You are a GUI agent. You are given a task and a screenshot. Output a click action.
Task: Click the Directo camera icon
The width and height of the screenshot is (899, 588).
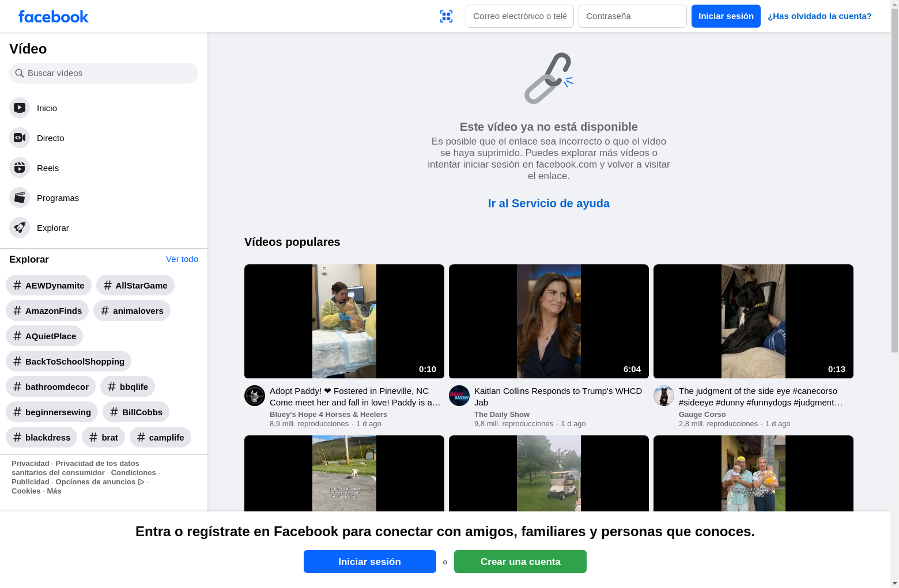pos(20,138)
